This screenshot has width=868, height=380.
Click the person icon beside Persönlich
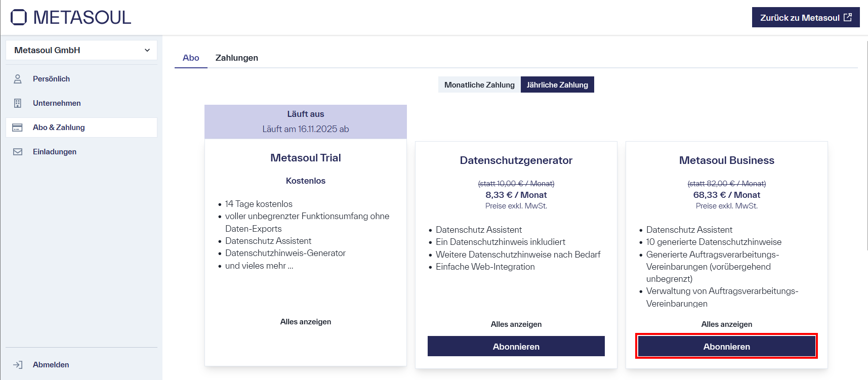point(18,79)
